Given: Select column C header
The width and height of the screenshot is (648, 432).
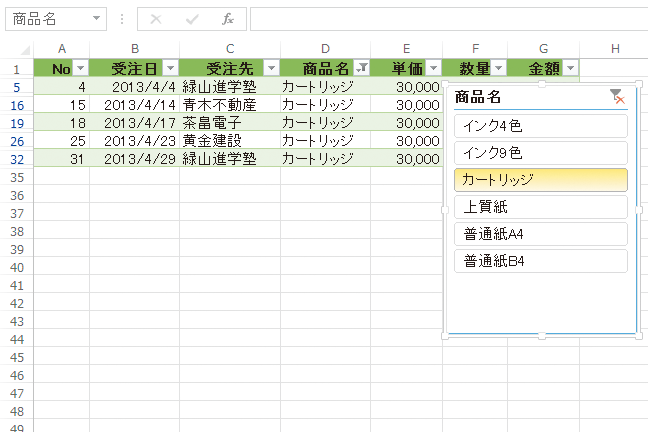Looking at the screenshot, I should (230, 49).
